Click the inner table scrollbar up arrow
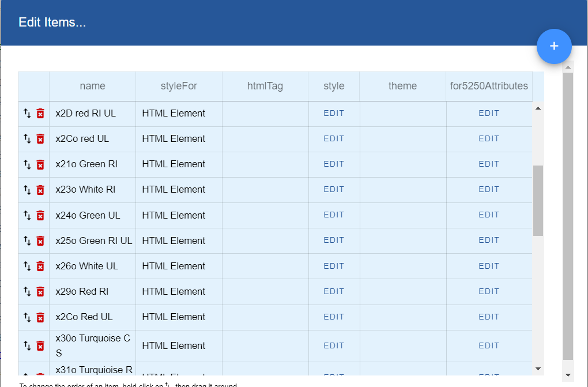This screenshot has width=588, height=387. pos(538,108)
